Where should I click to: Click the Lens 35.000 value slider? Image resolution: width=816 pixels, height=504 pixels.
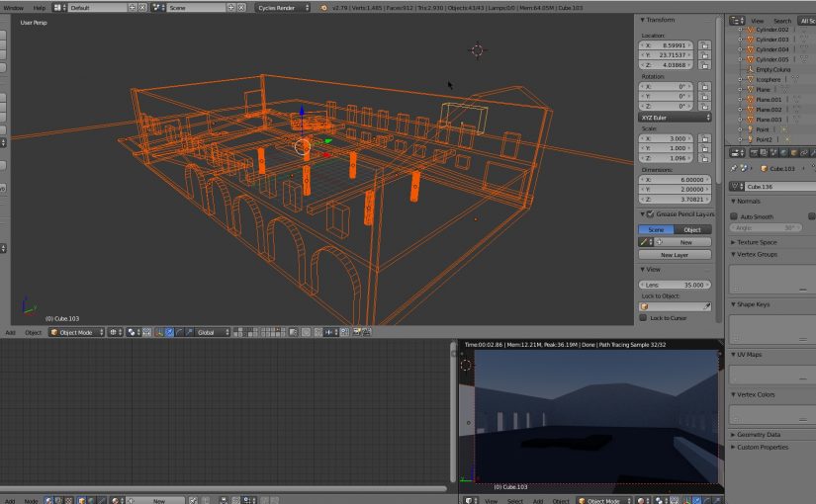click(675, 285)
